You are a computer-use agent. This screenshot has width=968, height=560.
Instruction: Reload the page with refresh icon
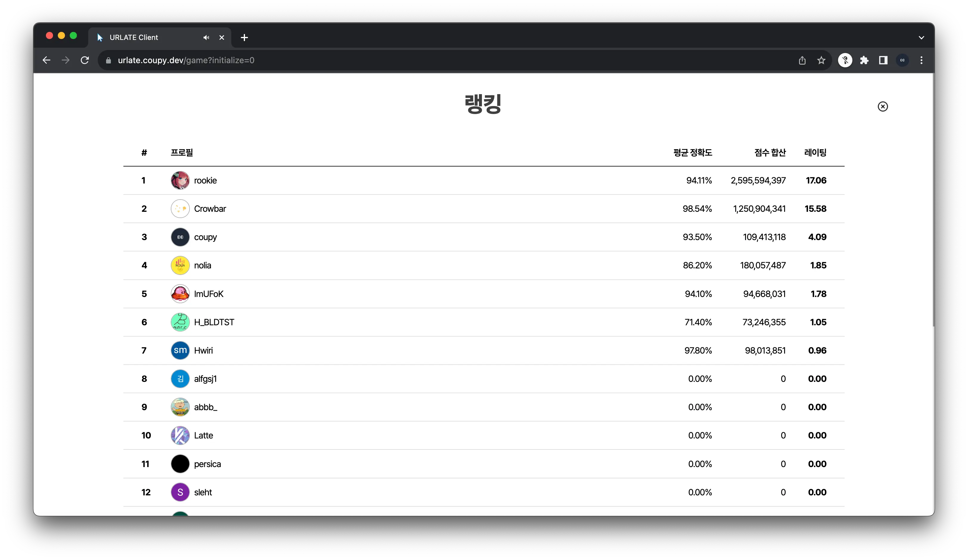coord(85,60)
